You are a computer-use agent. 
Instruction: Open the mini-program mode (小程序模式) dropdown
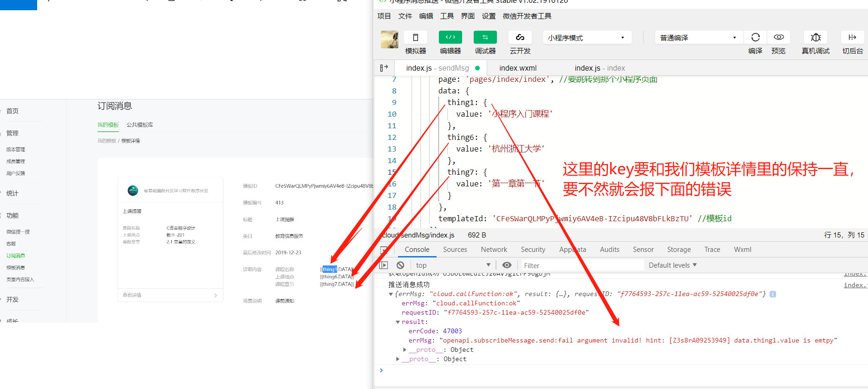pyautogui.click(x=587, y=38)
